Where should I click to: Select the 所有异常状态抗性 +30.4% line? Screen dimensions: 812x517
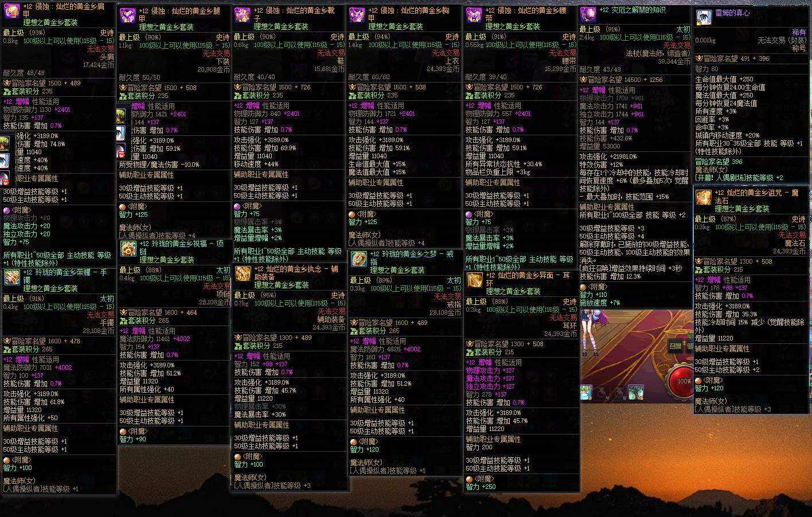point(503,164)
